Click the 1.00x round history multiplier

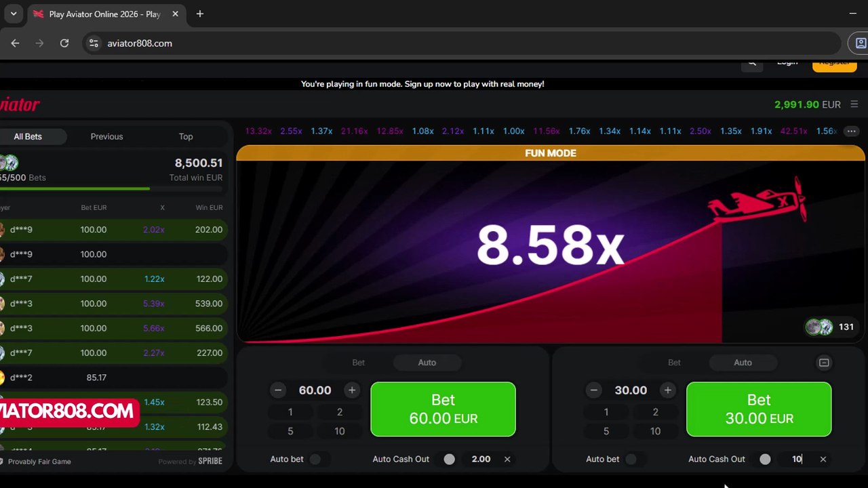[x=513, y=131]
